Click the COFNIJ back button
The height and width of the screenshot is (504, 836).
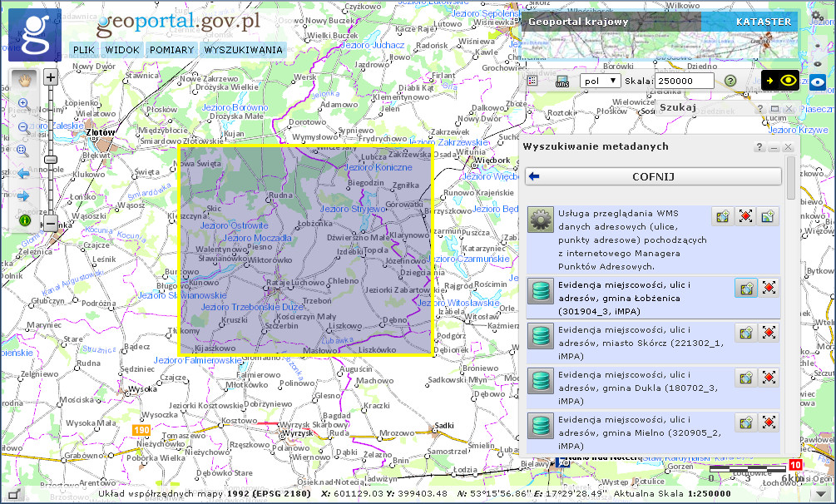point(653,176)
